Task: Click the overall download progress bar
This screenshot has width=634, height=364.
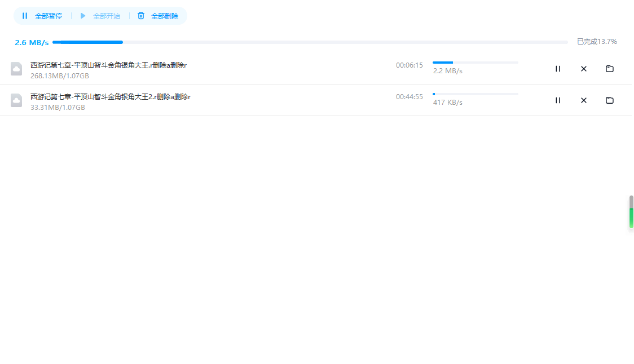Action: click(310, 42)
